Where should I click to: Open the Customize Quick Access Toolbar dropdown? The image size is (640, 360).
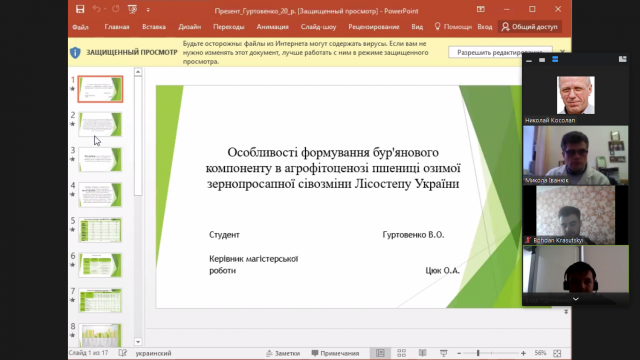[x=148, y=10]
